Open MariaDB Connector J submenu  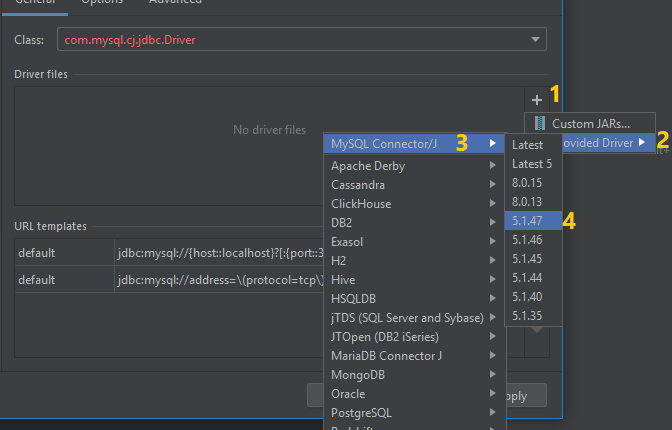414,355
